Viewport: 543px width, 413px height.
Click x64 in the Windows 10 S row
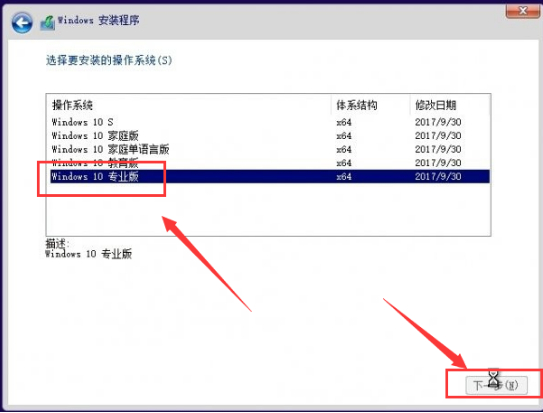(344, 122)
